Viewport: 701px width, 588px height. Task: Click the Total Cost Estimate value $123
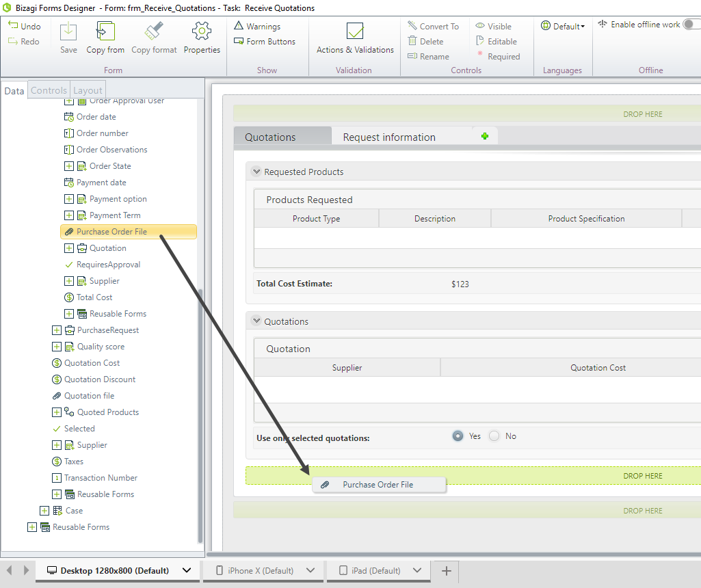click(460, 284)
